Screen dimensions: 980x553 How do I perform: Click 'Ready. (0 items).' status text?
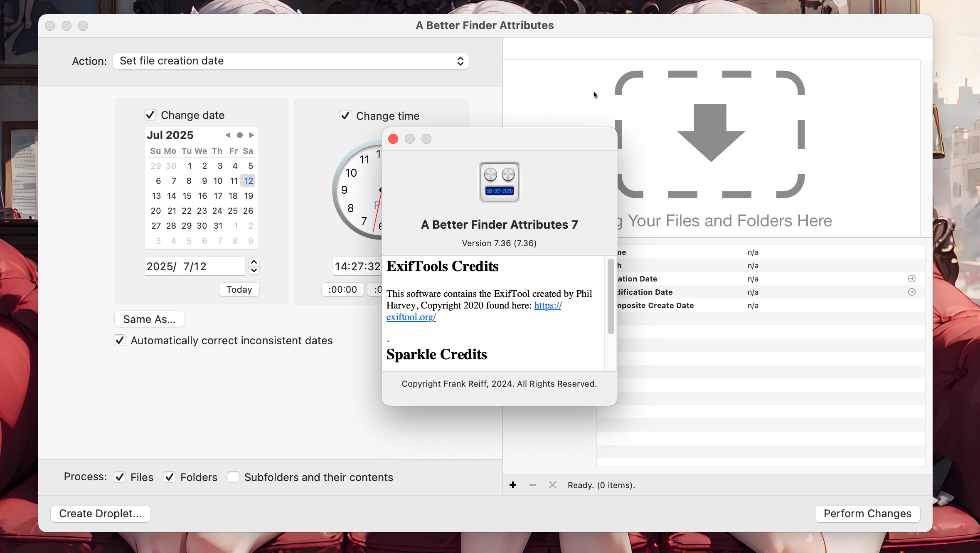(x=601, y=485)
